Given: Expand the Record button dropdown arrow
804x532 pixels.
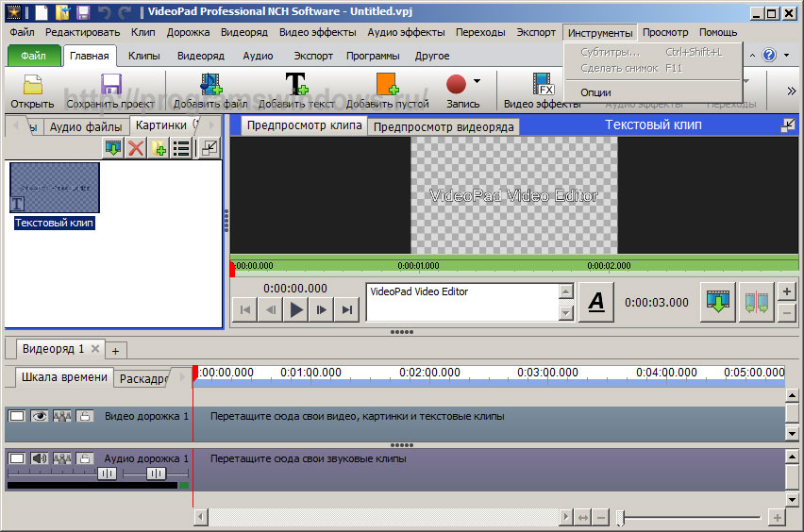Looking at the screenshot, I should click(477, 82).
